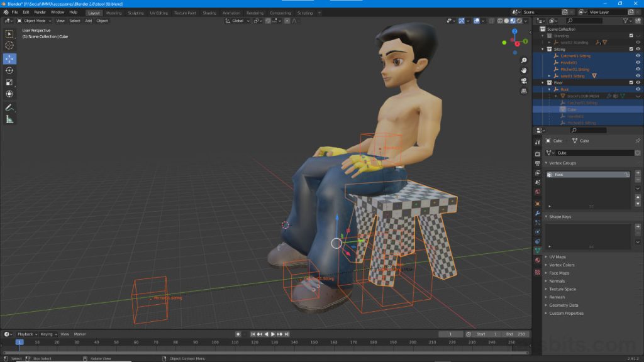644x362 pixels.
Task: Enable snapping with the magnet icon
Action: [267, 21]
